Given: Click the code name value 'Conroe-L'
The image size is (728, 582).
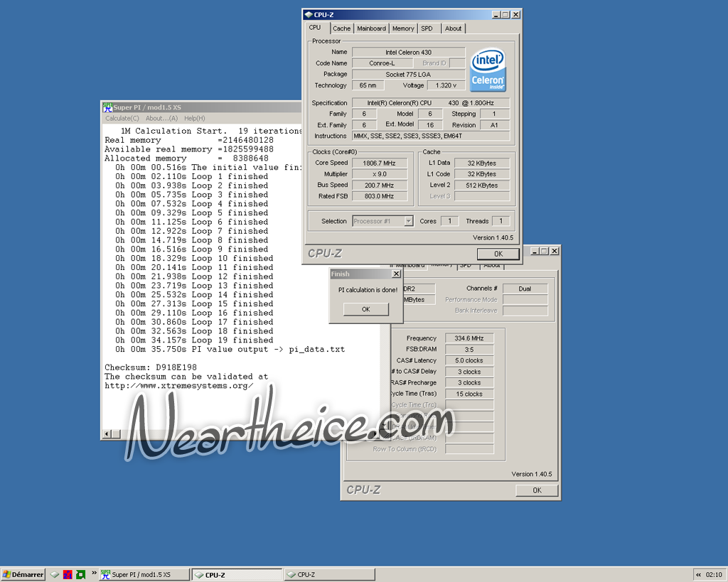Looking at the screenshot, I should coord(382,63).
